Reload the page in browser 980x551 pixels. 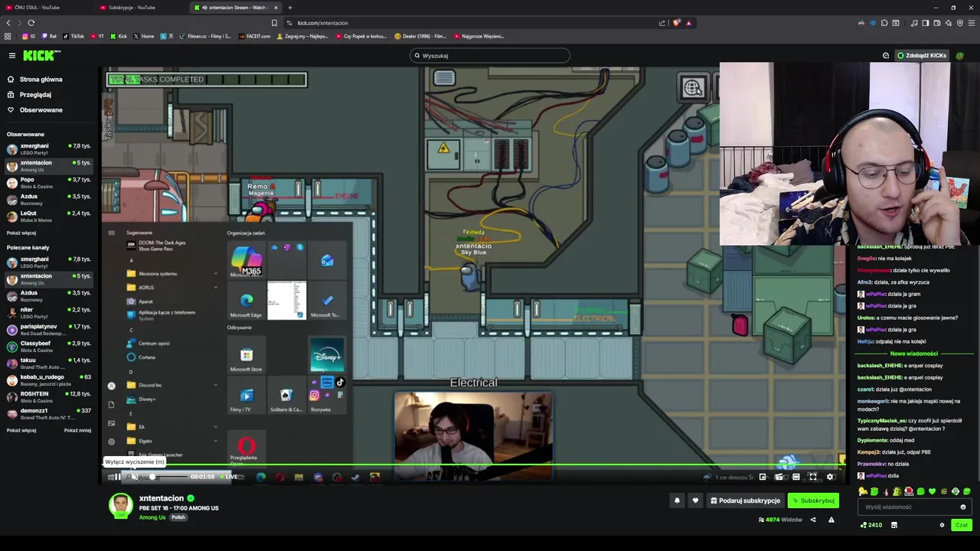click(31, 23)
